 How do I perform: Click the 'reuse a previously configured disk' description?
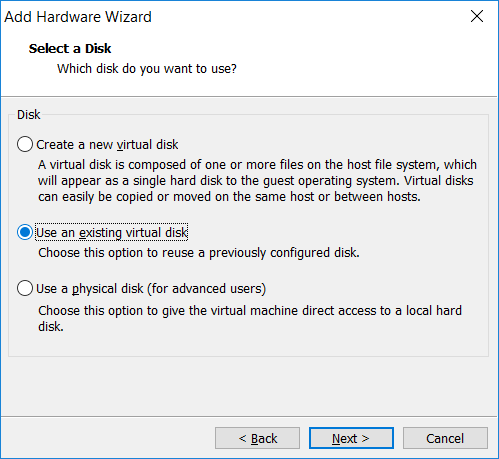click(199, 253)
